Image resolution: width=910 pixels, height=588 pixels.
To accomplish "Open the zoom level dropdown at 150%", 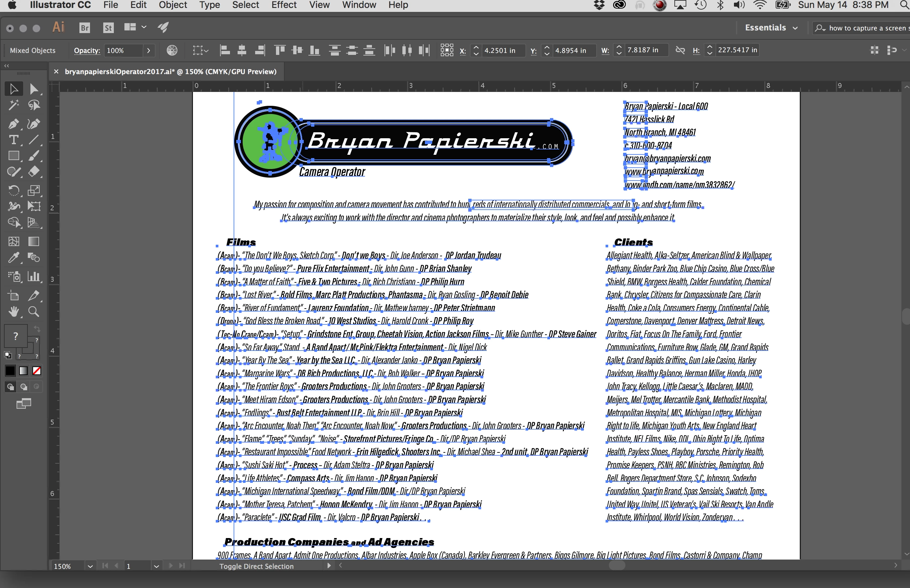I will [x=90, y=566].
